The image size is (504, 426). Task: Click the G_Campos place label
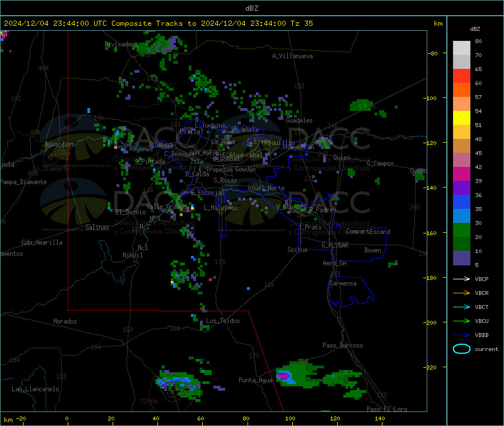(380, 163)
